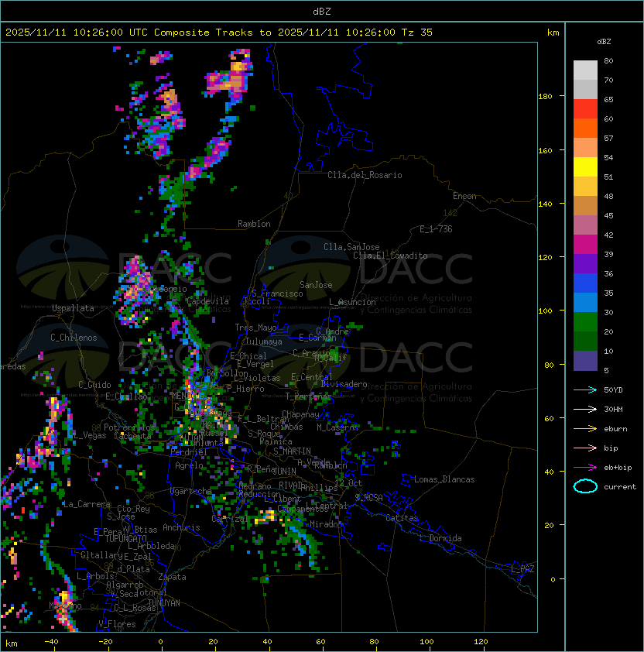Select the red 65 dBZ color swatch
This screenshot has width=644, height=652.
point(585,109)
